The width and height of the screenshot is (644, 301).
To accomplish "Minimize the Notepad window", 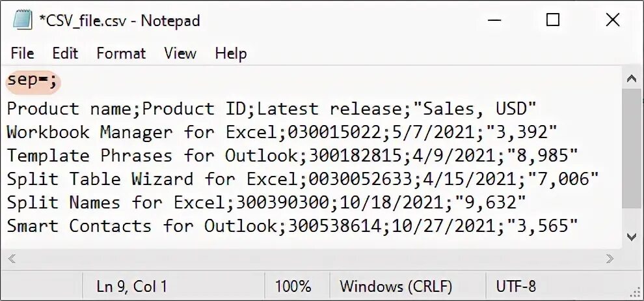I will [493, 20].
